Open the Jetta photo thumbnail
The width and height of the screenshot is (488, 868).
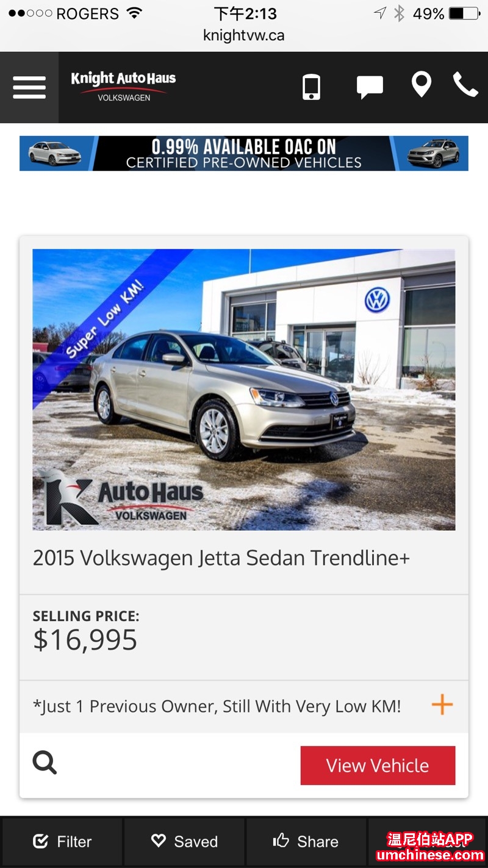point(244,389)
